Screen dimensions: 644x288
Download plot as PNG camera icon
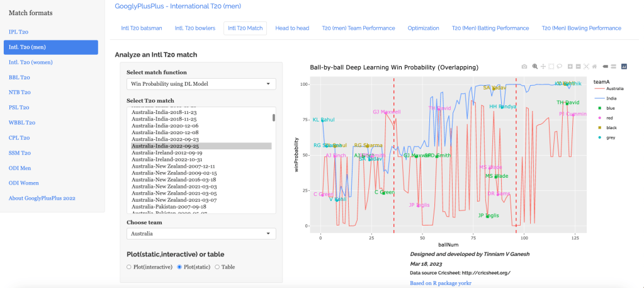[524, 66]
